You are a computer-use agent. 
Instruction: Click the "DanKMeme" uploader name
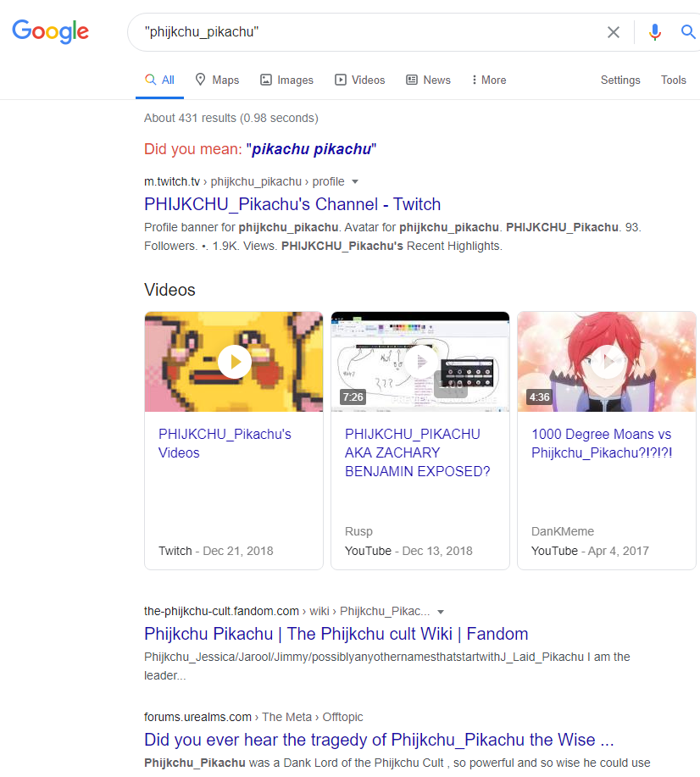[x=563, y=532]
